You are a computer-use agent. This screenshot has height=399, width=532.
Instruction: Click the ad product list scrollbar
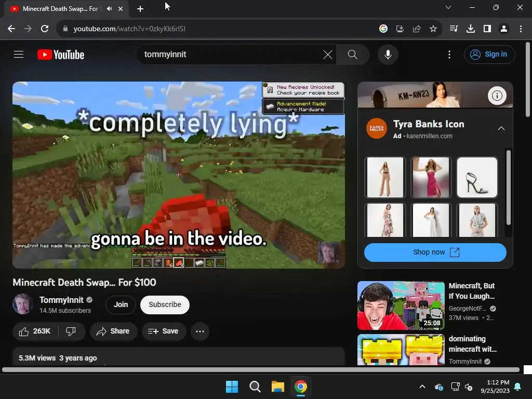[508, 187]
